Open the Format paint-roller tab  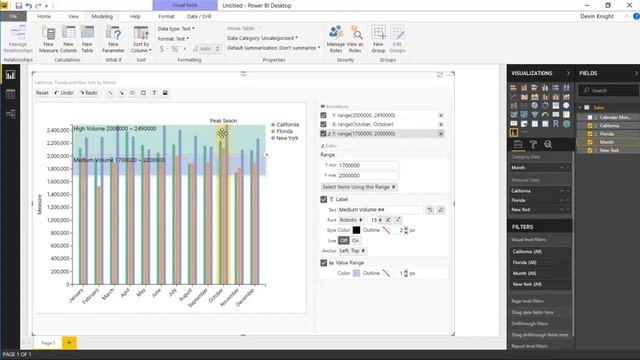pyautogui.click(x=533, y=144)
